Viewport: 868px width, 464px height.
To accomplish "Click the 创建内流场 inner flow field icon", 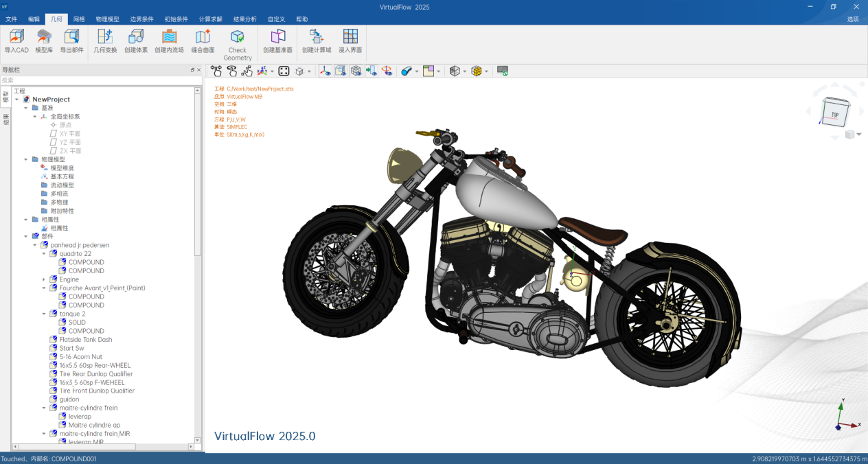I will pyautogui.click(x=169, y=37).
